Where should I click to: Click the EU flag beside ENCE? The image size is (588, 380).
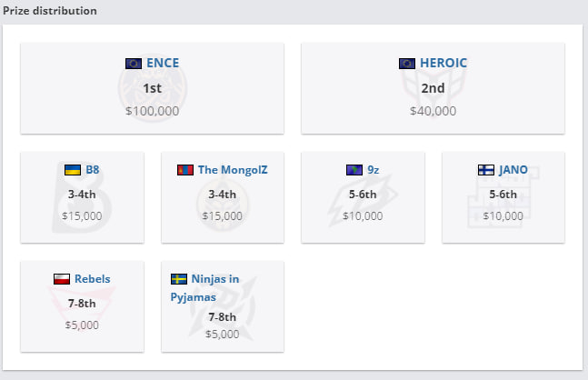(134, 64)
